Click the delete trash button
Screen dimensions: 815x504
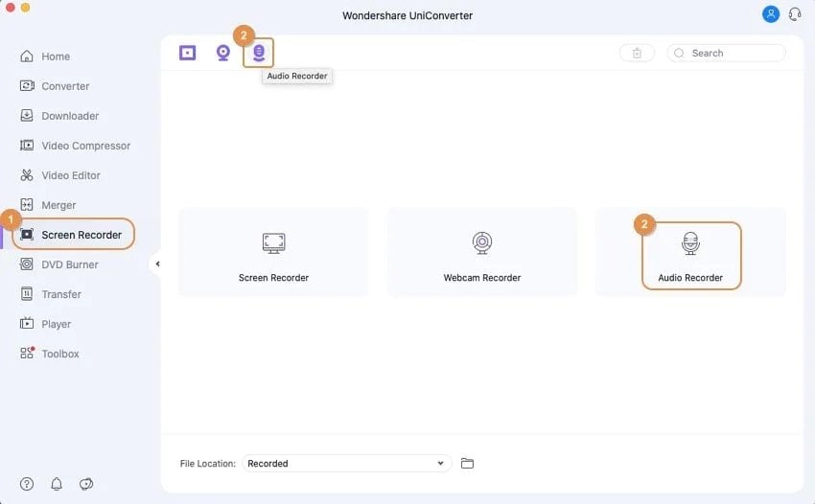pyautogui.click(x=637, y=53)
